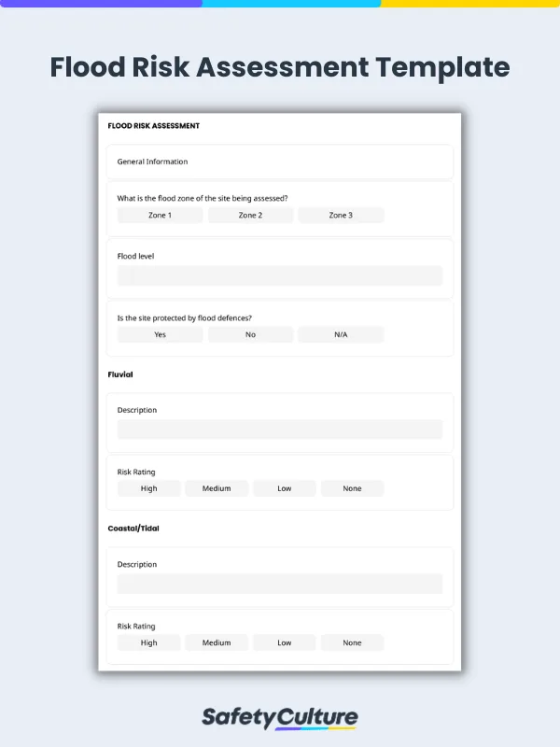Viewport: 560px width, 747px height.
Task: Click the Description field under Fluvial
Action: (279, 430)
